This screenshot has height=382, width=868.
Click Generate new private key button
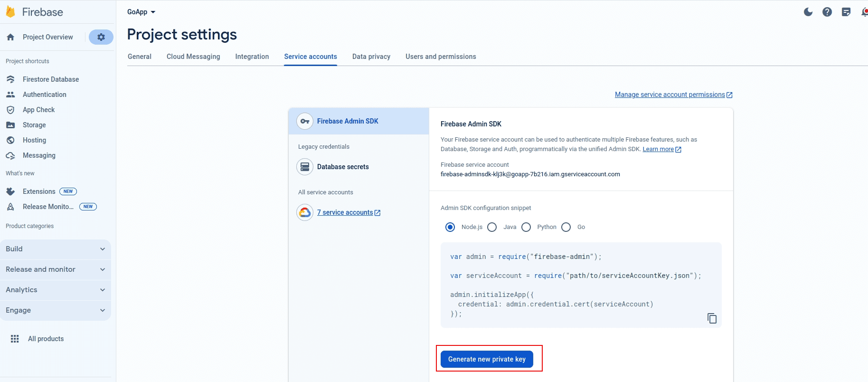click(x=487, y=359)
